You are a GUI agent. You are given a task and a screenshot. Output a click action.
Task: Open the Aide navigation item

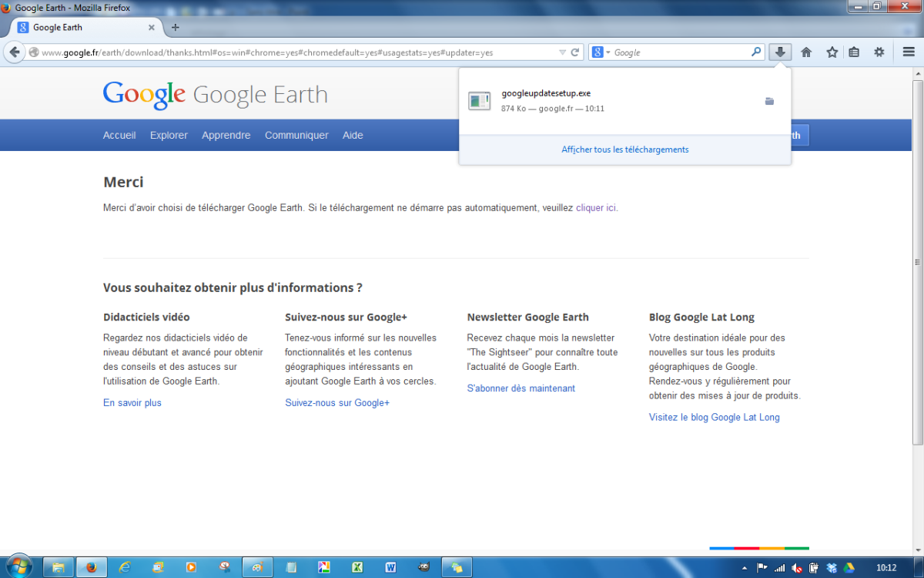[353, 135]
